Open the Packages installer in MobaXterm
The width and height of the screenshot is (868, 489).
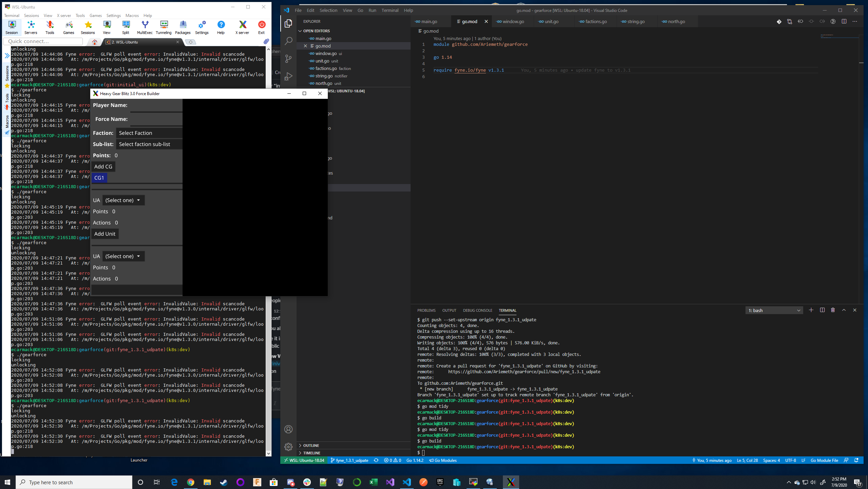[x=183, y=27]
